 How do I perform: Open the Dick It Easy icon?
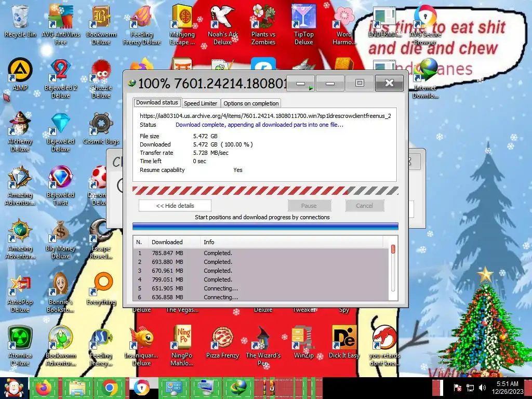[344, 343]
